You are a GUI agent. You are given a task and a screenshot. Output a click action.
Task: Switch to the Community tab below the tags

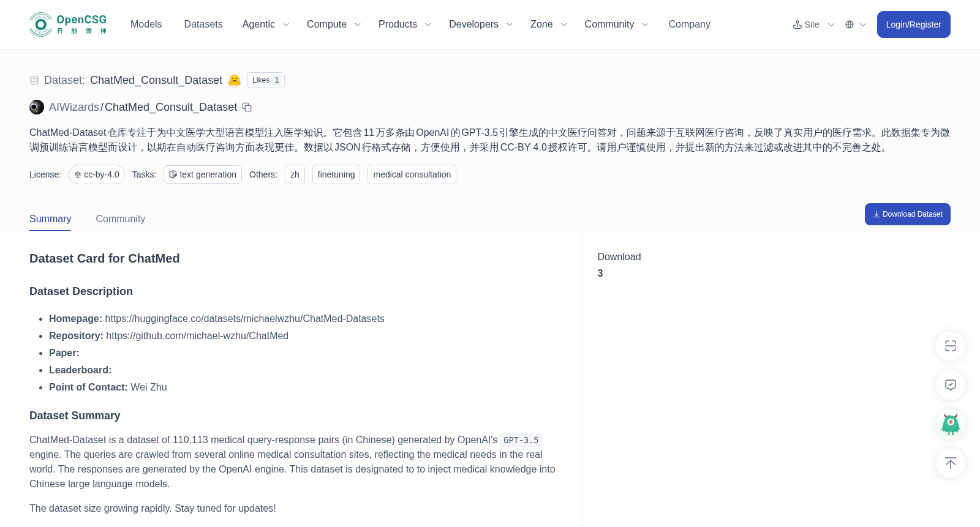click(x=121, y=219)
